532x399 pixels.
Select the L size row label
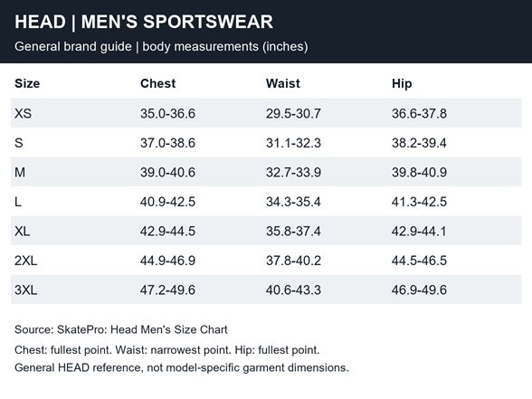point(18,202)
